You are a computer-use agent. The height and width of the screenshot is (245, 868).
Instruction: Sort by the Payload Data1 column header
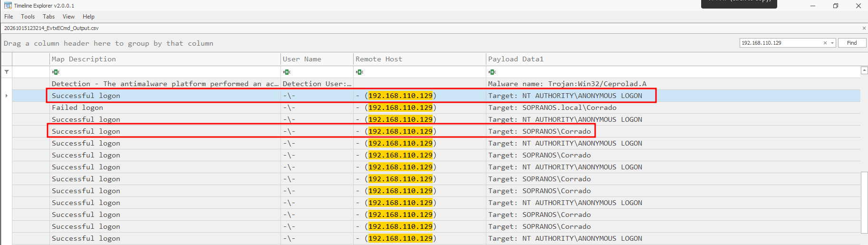coord(673,59)
